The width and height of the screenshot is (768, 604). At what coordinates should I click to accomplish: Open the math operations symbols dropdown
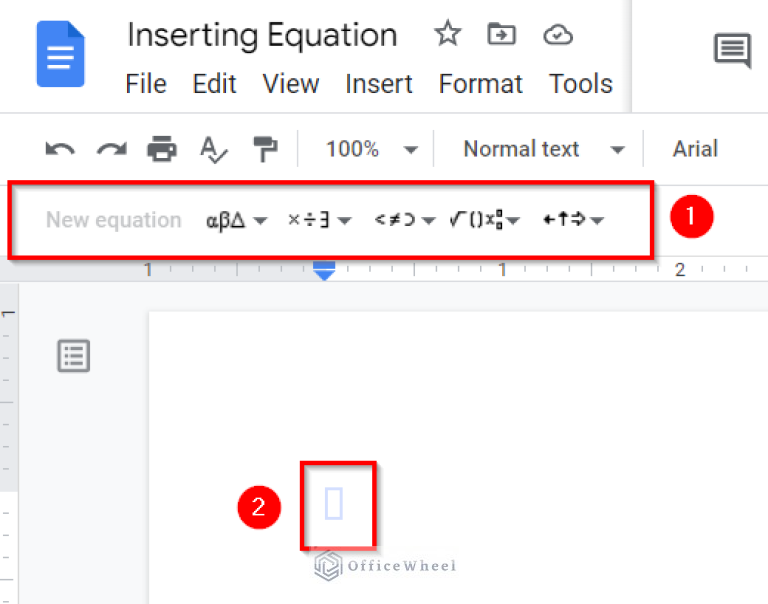pos(319,220)
